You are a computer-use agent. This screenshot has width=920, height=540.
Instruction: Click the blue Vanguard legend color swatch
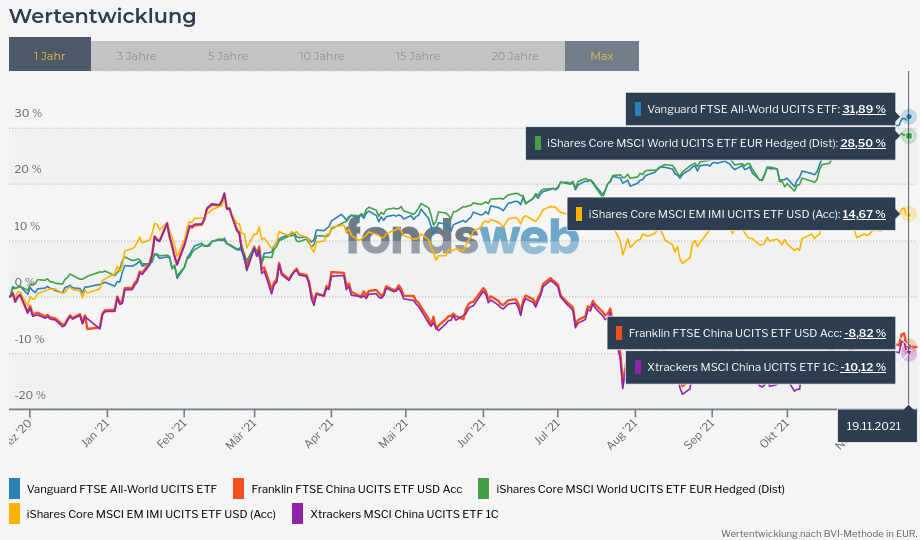pyautogui.click(x=14, y=489)
